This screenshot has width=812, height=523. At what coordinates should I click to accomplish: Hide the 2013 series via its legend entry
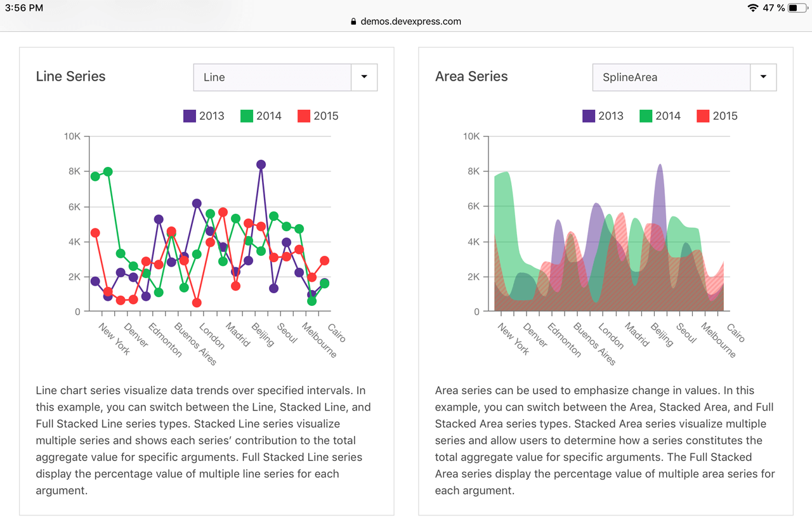[203, 116]
